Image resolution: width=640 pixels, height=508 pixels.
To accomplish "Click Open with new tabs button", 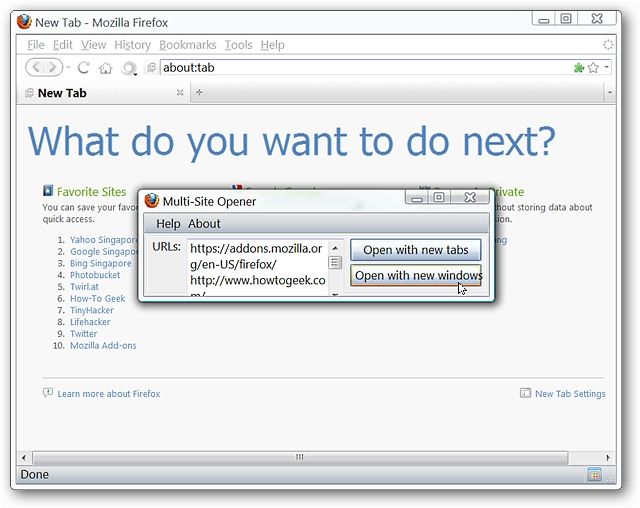I will (416, 250).
